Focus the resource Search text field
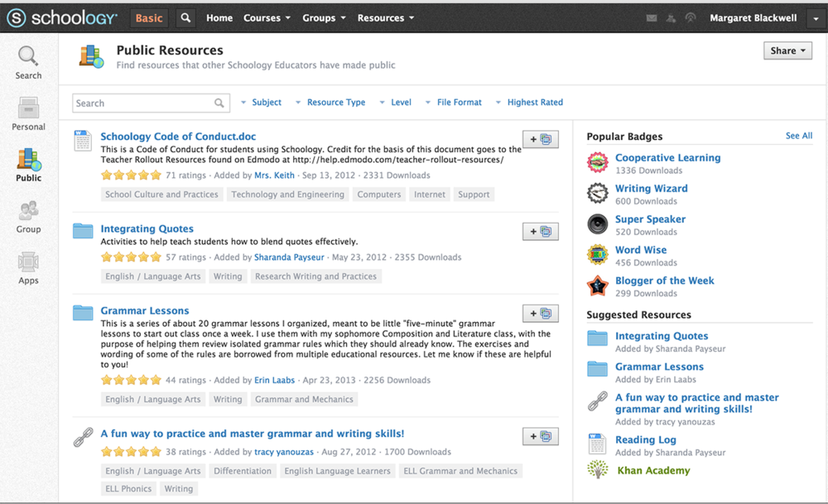The width and height of the screenshot is (828, 504). [x=151, y=103]
